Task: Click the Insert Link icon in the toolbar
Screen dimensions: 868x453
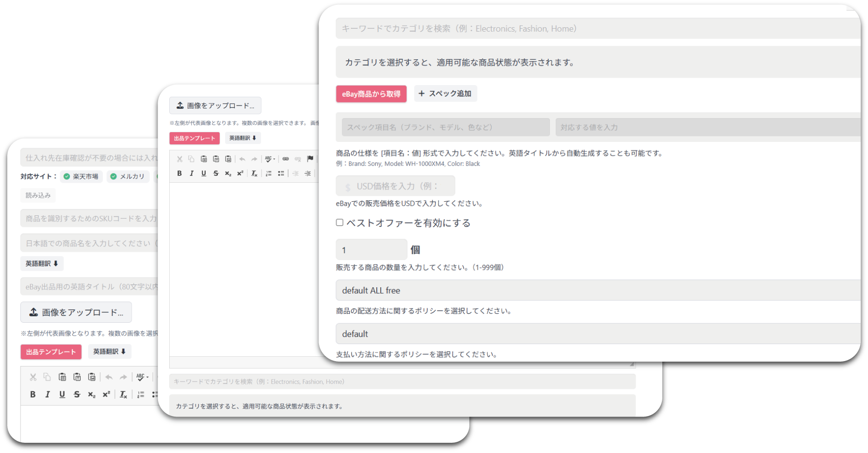Action: click(x=285, y=158)
